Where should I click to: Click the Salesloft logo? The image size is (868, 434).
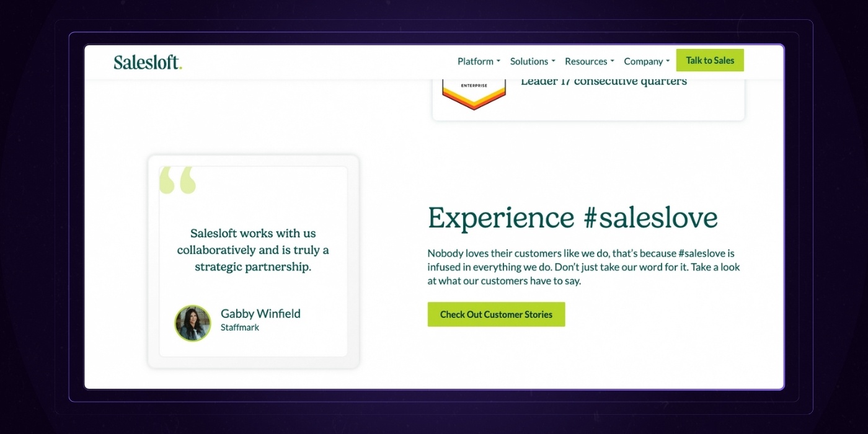(x=148, y=62)
